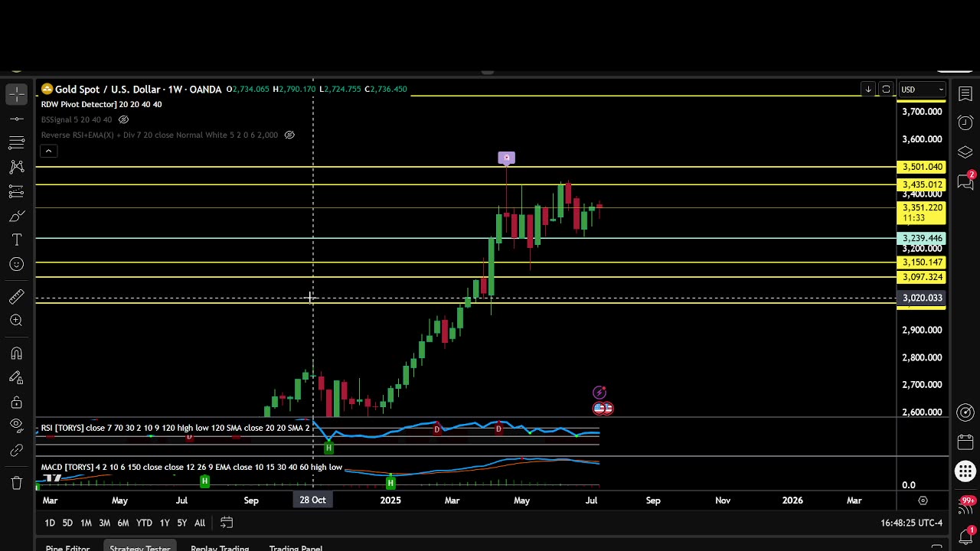Image resolution: width=980 pixels, height=551 pixels.
Task: Open the trend line tools
Action: click(16, 119)
